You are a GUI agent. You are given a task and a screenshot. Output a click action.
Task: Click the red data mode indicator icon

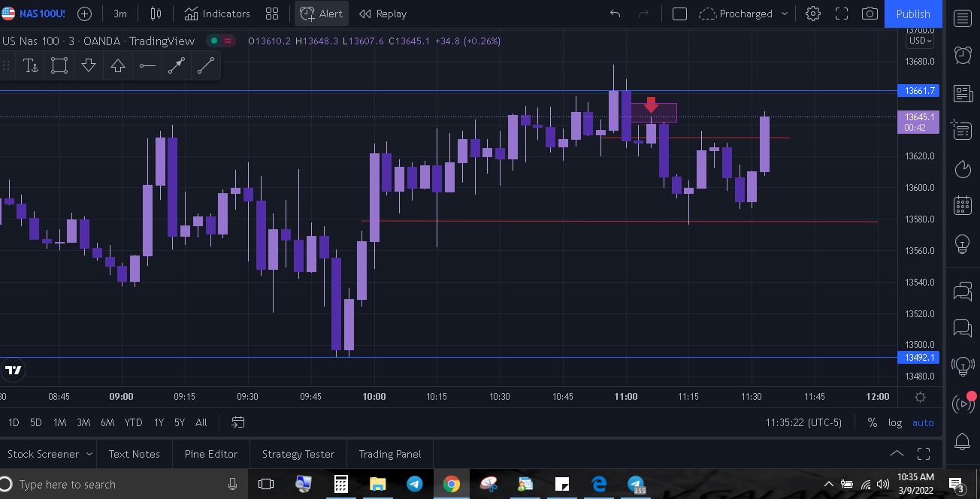tap(228, 41)
